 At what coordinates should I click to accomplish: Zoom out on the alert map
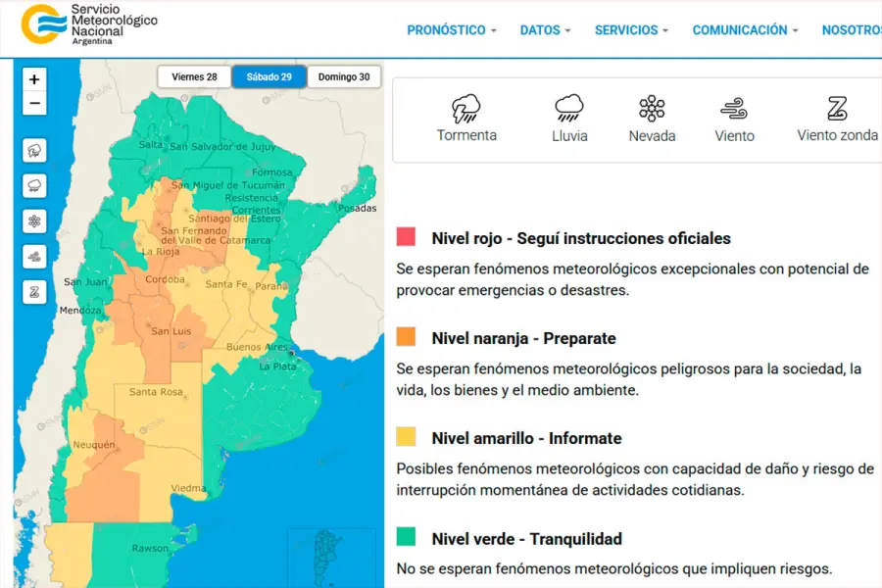click(34, 103)
